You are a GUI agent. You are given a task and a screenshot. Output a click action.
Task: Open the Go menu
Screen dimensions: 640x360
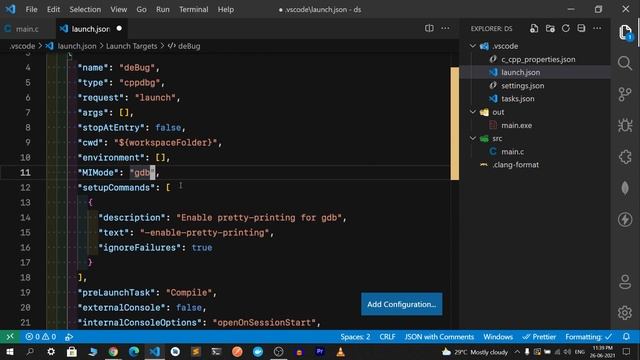[141, 9]
